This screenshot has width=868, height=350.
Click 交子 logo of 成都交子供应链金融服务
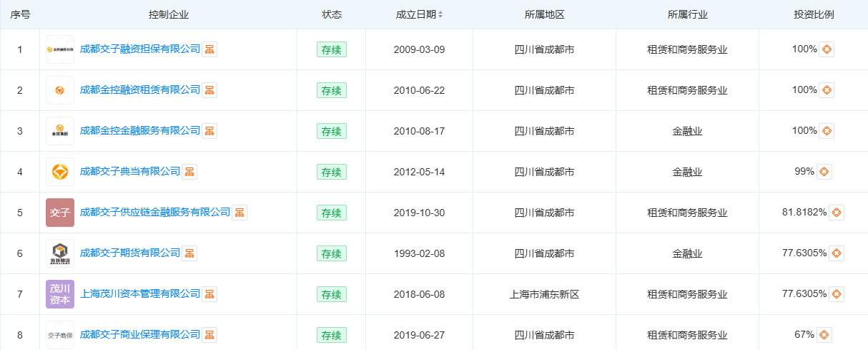point(60,213)
